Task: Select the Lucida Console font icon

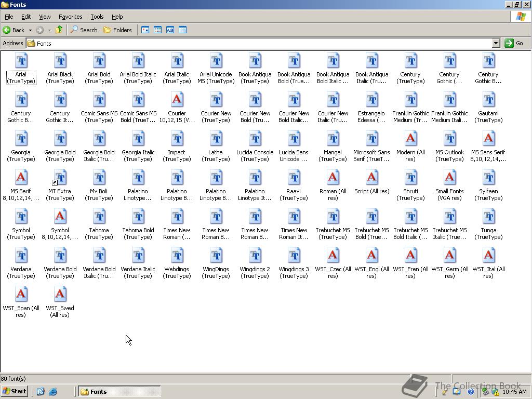Action: [255, 139]
